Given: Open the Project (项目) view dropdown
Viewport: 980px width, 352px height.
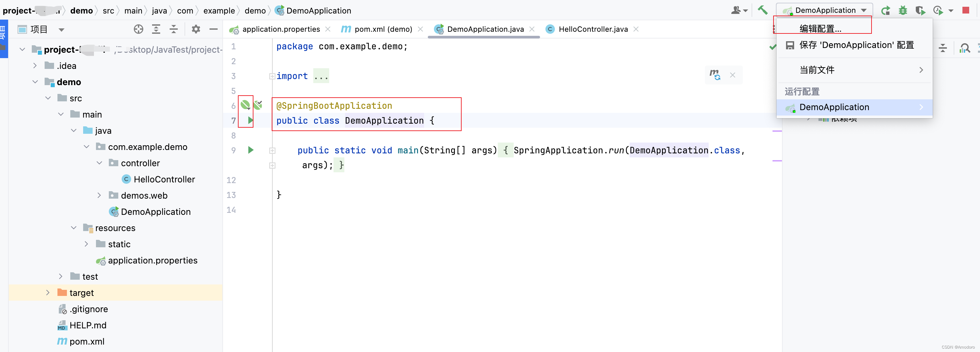Looking at the screenshot, I should [x=41, y=29].
